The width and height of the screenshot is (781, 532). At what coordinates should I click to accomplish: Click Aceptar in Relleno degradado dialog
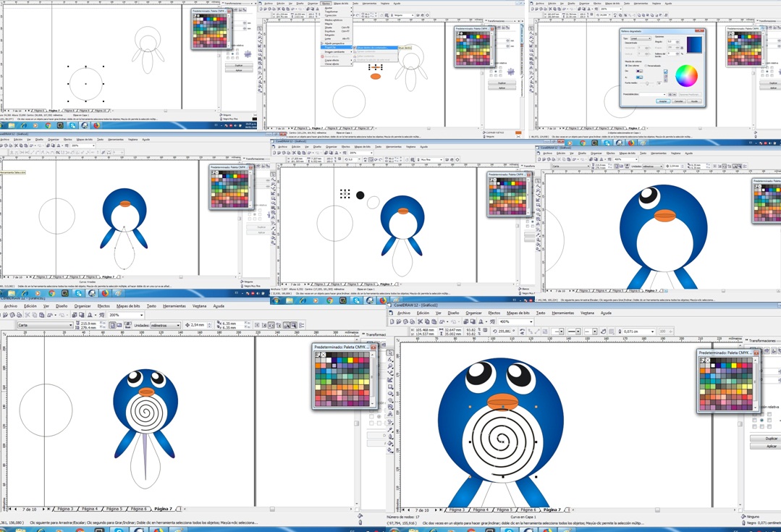point(663,101)
